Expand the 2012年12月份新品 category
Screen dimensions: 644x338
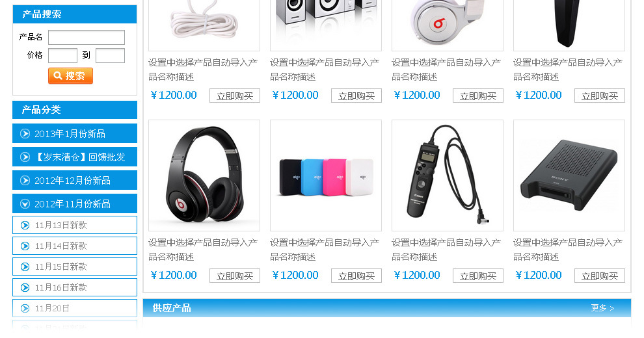(75, 180)
